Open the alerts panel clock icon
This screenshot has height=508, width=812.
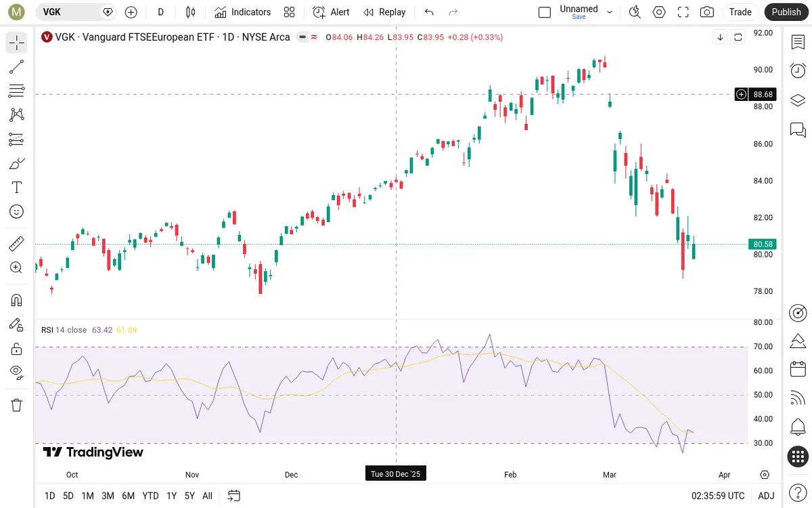pyautogui.click(x=798, y=70)
